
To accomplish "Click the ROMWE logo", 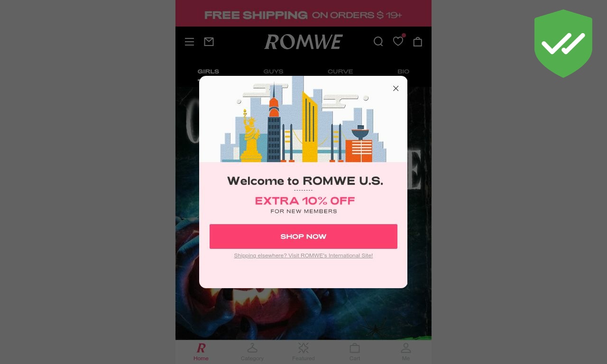I will point(303,42).
